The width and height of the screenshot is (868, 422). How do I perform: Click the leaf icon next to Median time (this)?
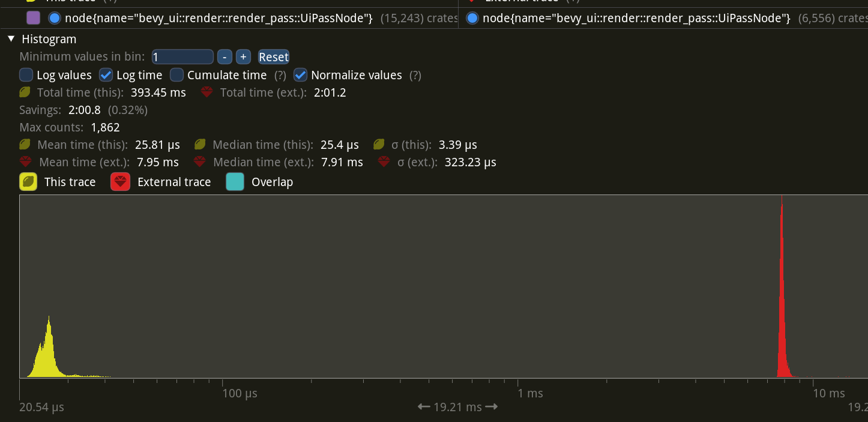(x=200, y=145)
